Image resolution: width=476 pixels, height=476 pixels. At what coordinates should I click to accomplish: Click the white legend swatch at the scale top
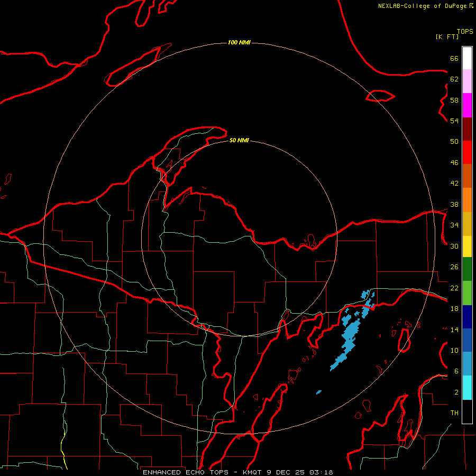[467, 58]
